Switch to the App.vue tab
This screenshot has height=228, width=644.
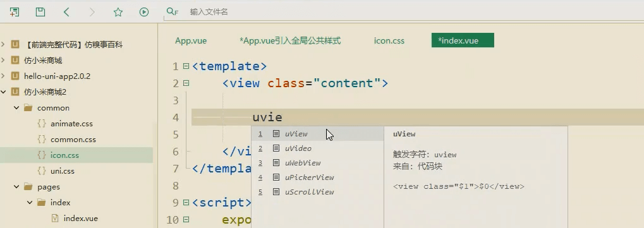[x=191, y=40]
